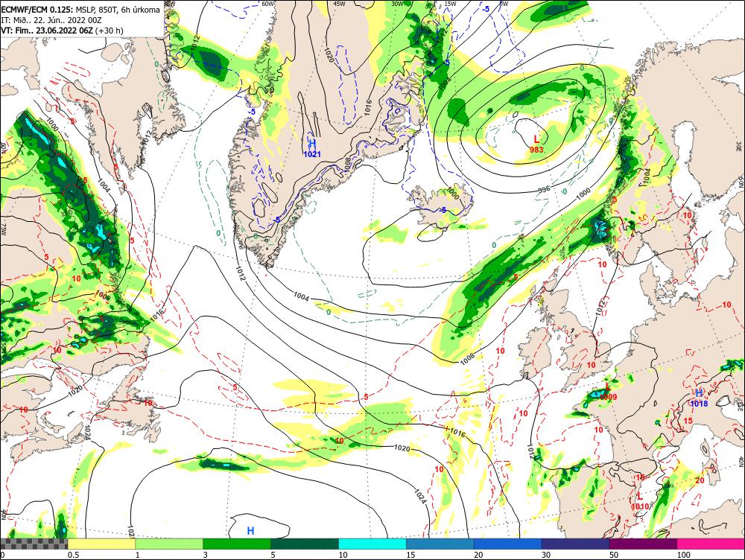Click the legend scale value 50
745x560 pixels.
pos(614,555)
